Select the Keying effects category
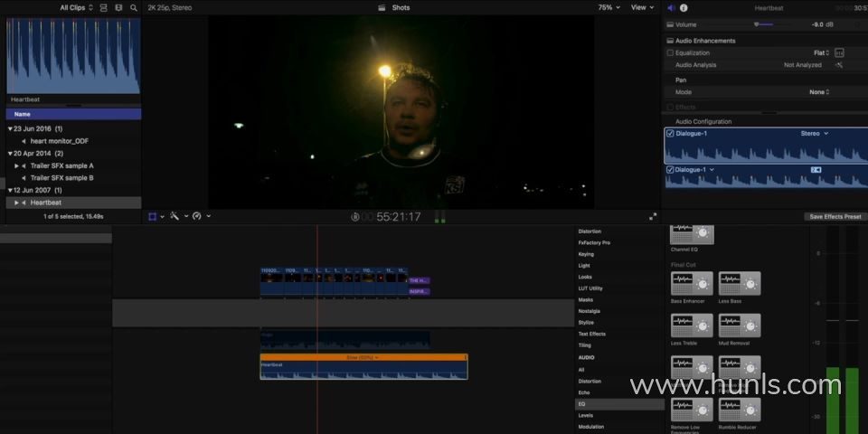This screenshot has height=434, width=868. pos(586,254)
